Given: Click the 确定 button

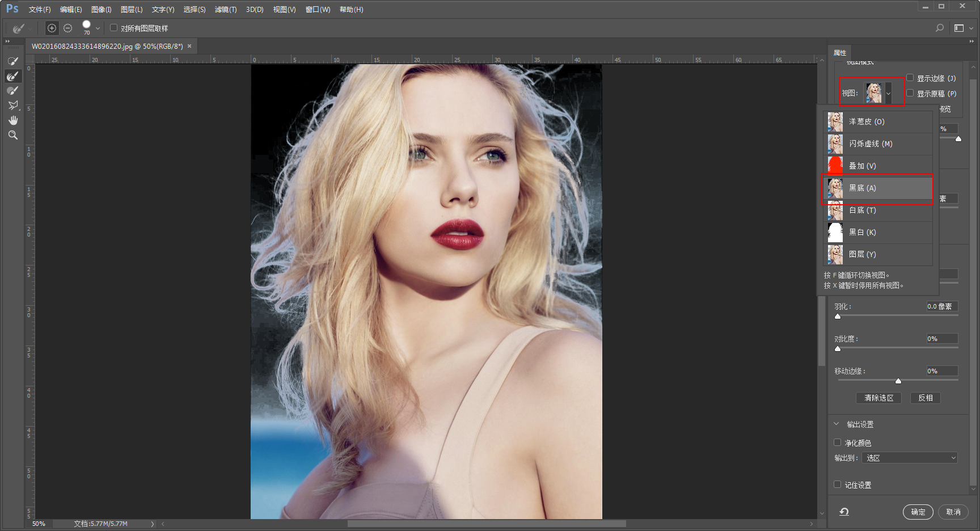Looking at the screenshot, I should click(x=918, y=512).
